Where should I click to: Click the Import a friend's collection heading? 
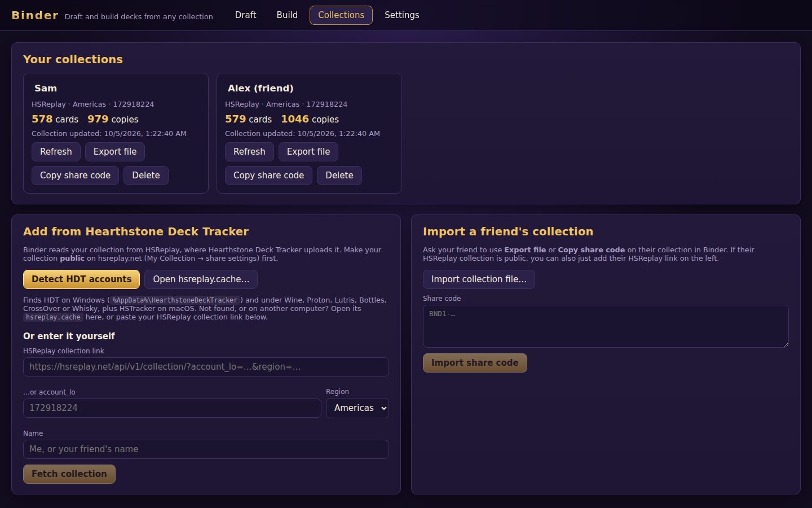(508, 231)
